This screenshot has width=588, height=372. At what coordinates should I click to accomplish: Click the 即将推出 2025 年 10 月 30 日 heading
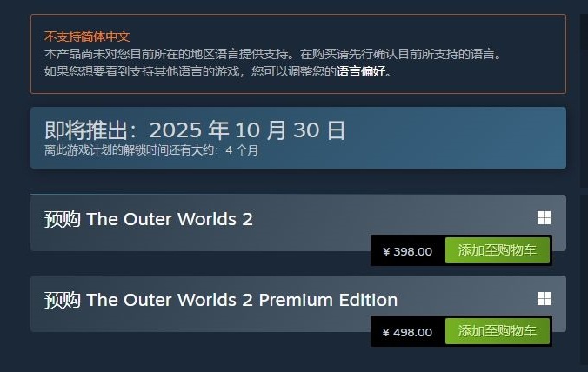(195, 130)
